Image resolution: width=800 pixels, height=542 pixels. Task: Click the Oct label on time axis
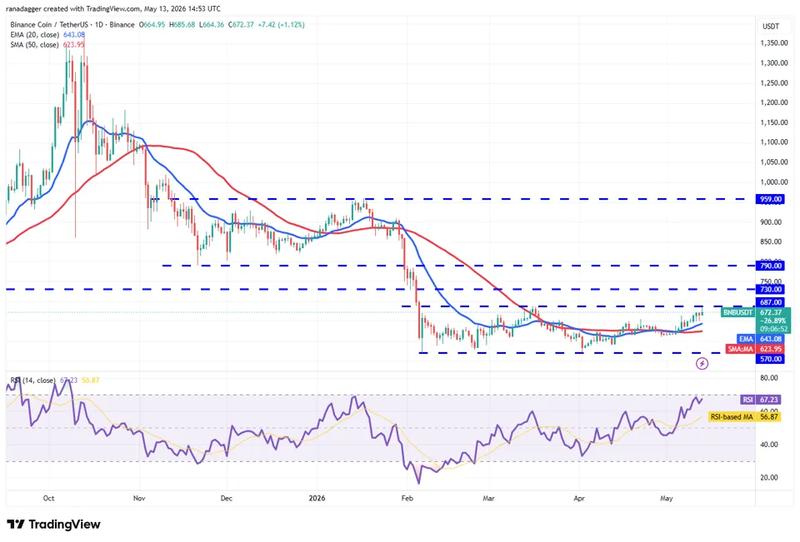tap(49, 498)
